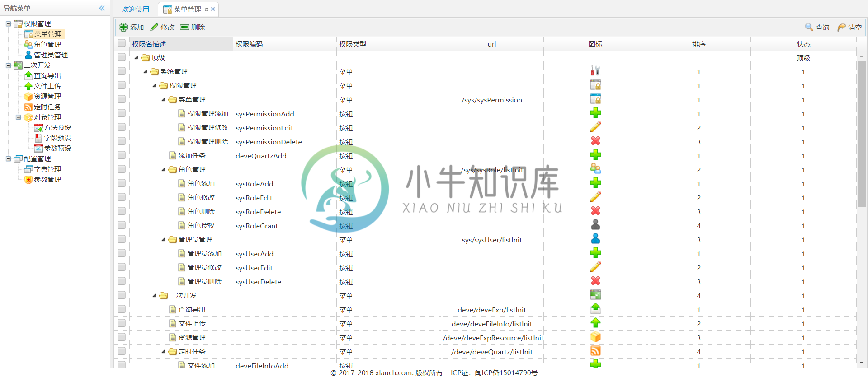Check the box for sysUserEdit row
This screenshot has height=377, width=868.
(122, 267)
